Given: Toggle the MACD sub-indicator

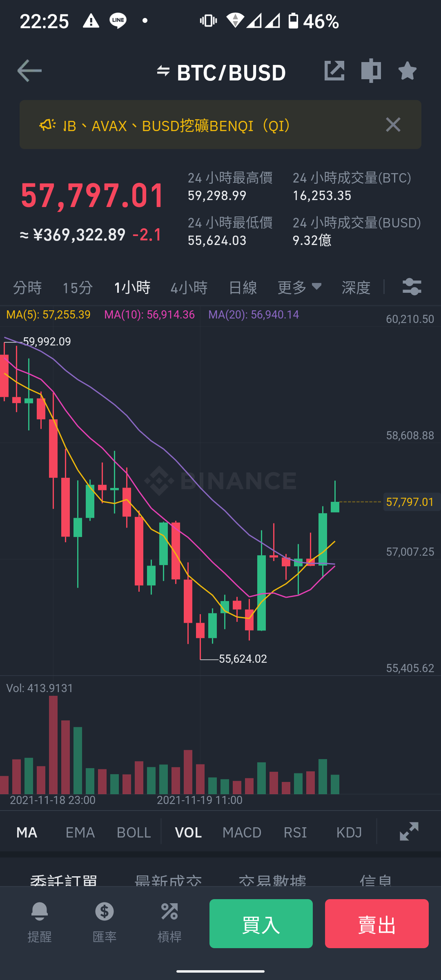Looking at the screenshot, I should 242,833.
